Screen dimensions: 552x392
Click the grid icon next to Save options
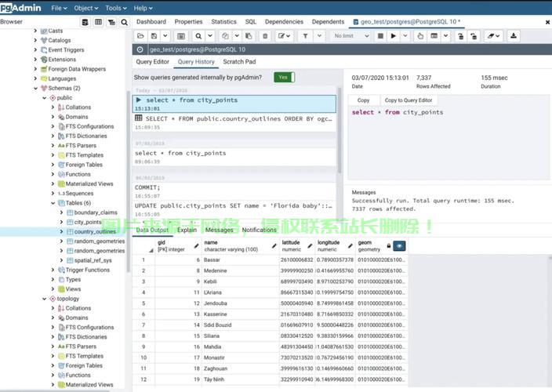click(181, 36)
